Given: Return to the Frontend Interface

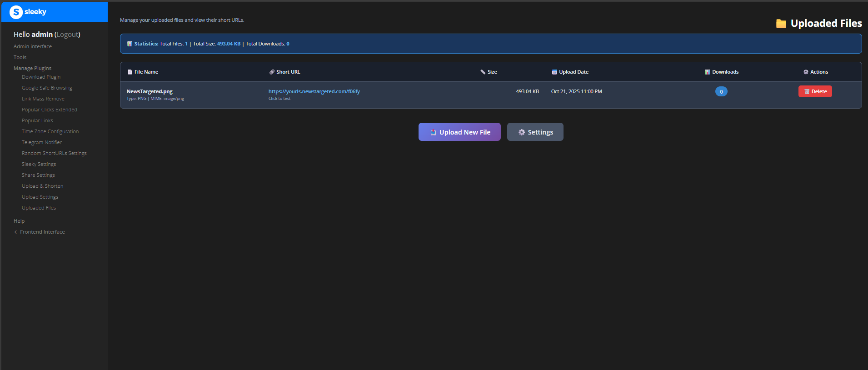Looking at the screenshot, I should click(x=42, y=232).
